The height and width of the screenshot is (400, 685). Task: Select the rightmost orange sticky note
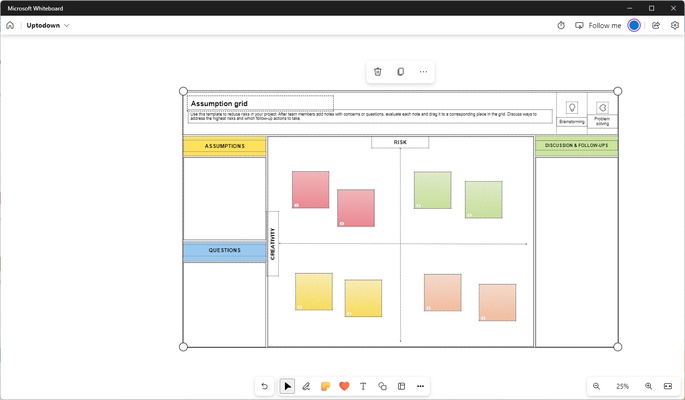(497, 302)
